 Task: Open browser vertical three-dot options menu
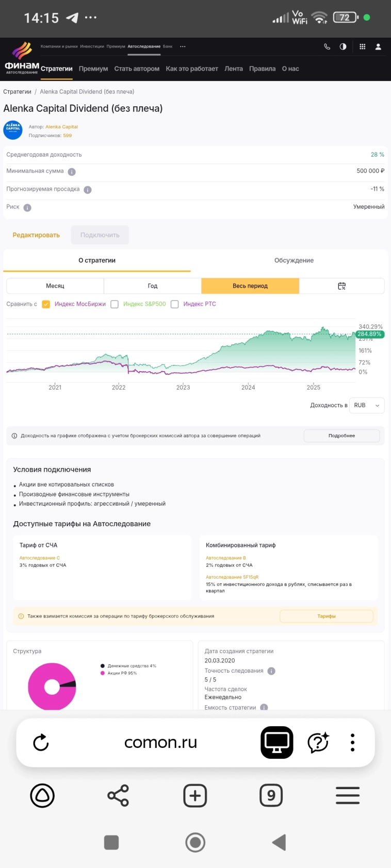pos(352,743)
